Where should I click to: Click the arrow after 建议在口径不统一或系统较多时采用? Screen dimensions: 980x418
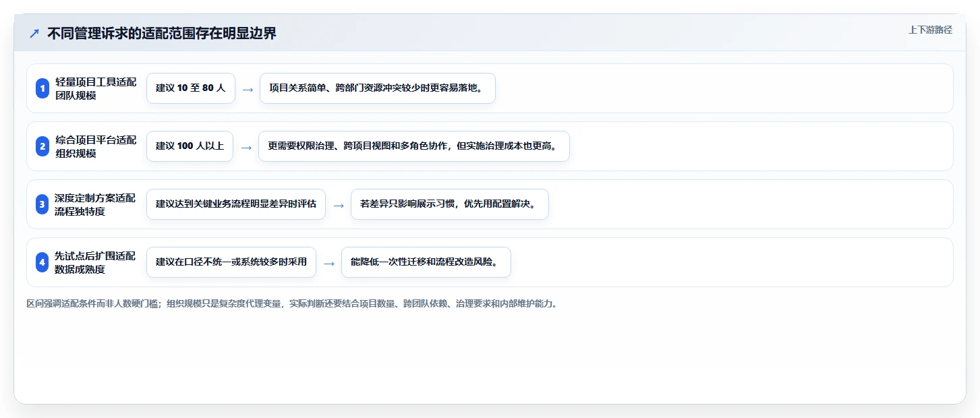click(x=329, y=263)
